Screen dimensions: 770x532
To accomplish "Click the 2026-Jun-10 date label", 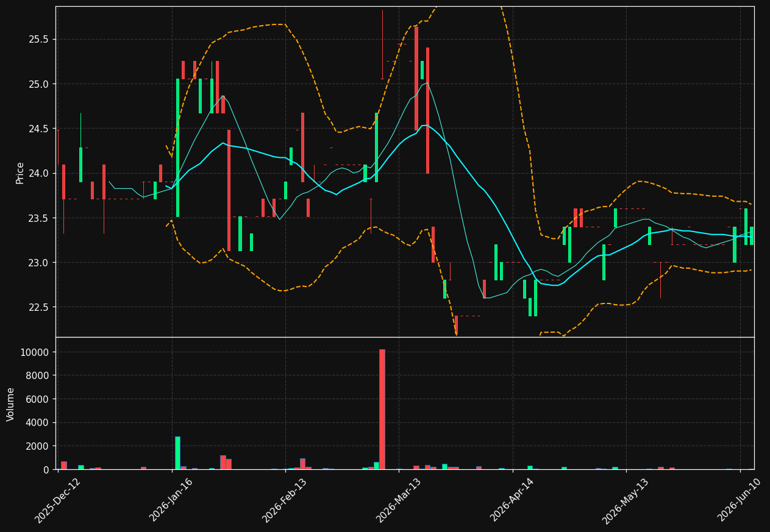I will coord(740,500).
